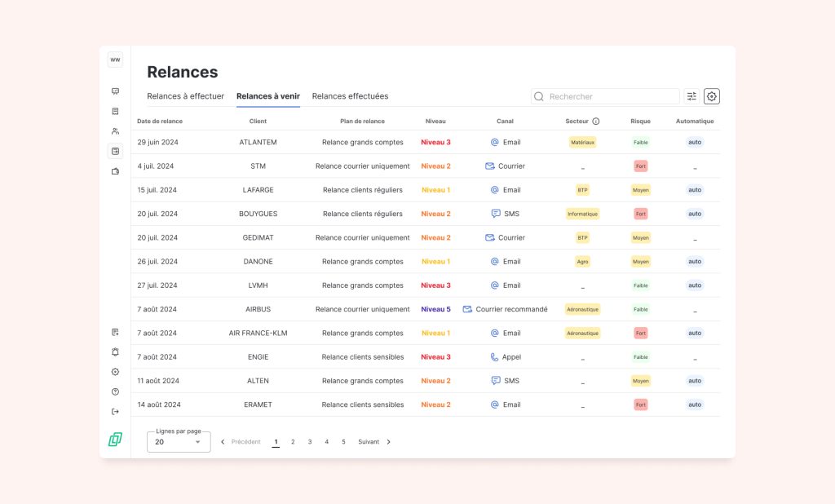The image size is (835, 504).
Task: Click the WW workspace avatar switcher
Action: click(115, 60)
